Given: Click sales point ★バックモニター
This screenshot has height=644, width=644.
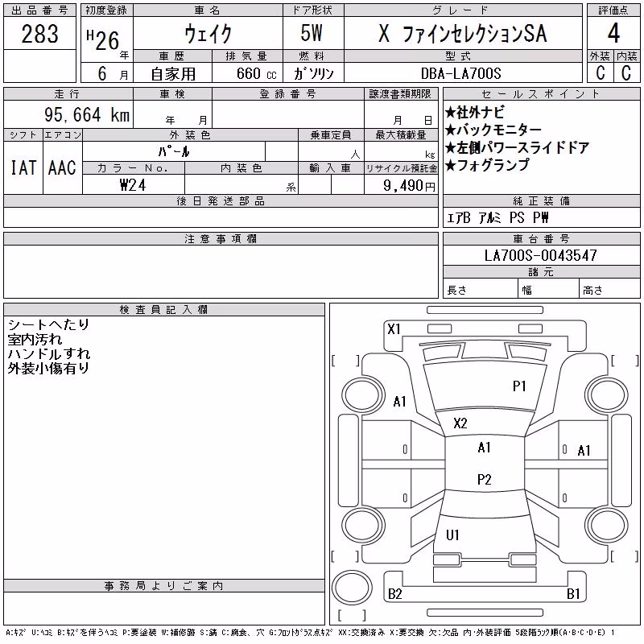Looking at the screenshot, I should click(493, 130).
